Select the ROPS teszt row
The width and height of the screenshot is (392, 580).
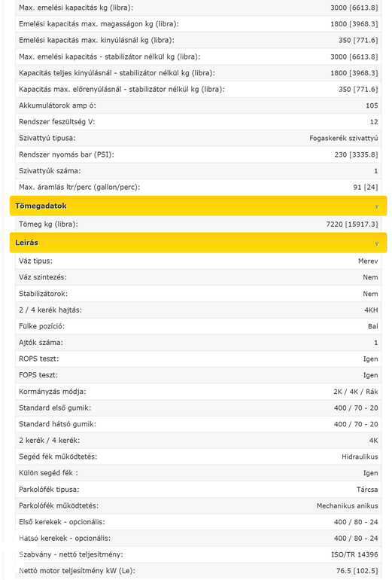click(x=198, y=359)
